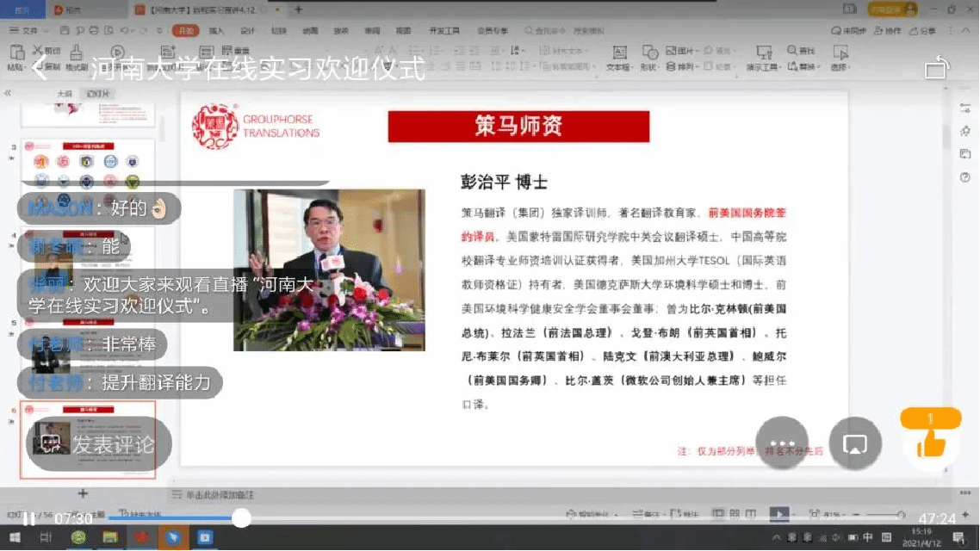Open the 文件 menu
The image size is (980, 551).
25,30
